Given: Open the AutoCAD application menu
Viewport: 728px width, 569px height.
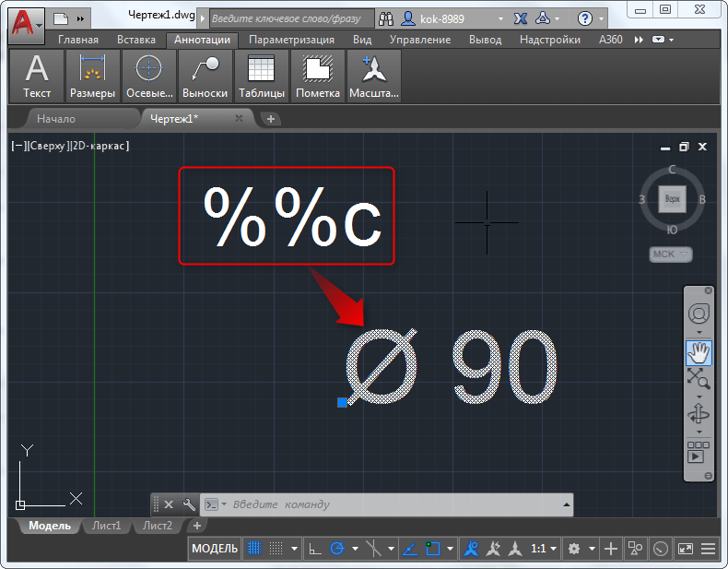Looking at the screenshot, I should tap(27, 26).
